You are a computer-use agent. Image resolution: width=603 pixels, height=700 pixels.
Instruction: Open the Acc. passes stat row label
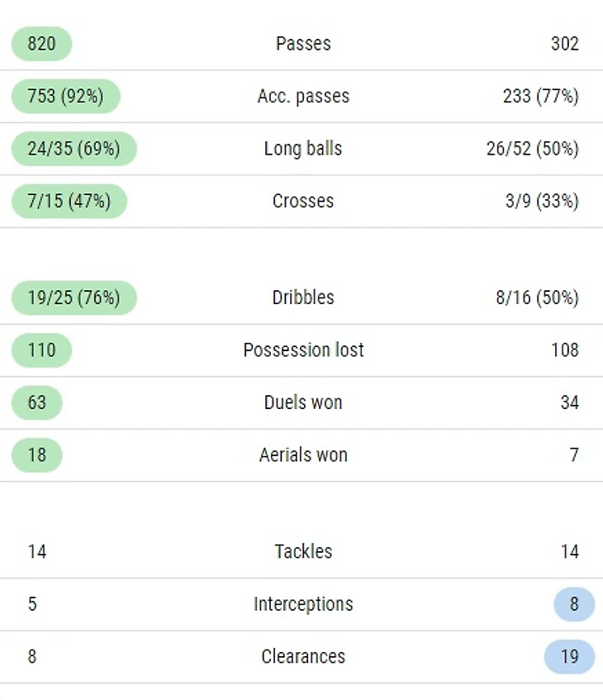coord(303,96)
